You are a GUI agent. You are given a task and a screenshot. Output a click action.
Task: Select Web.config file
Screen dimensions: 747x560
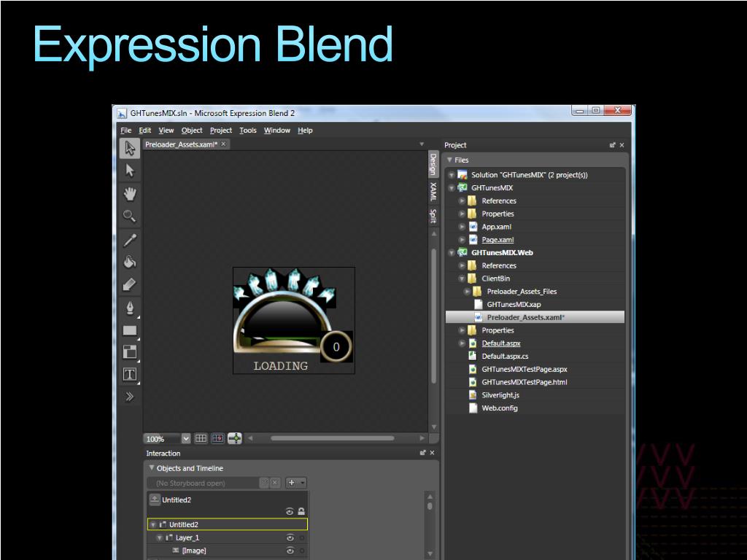coord(499,408)
